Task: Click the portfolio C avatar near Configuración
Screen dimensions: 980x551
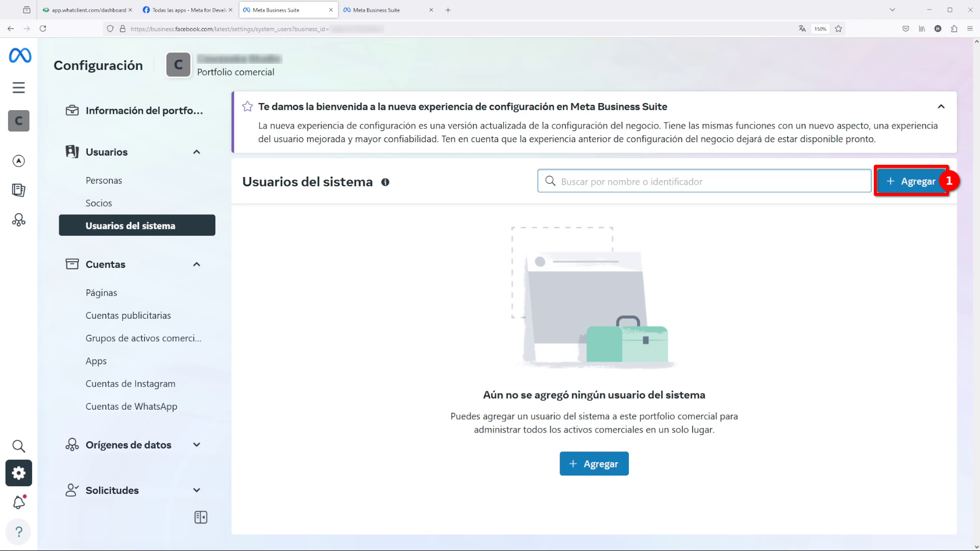Action: 178,65
